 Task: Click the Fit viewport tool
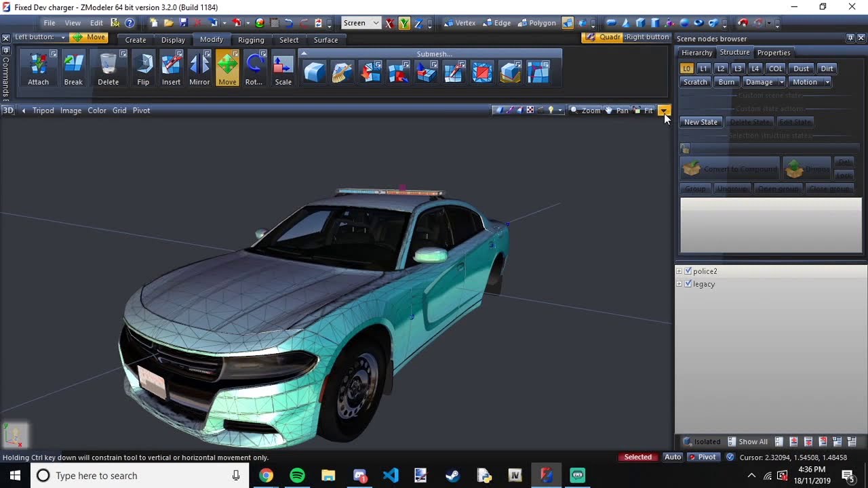click(643, 110)
